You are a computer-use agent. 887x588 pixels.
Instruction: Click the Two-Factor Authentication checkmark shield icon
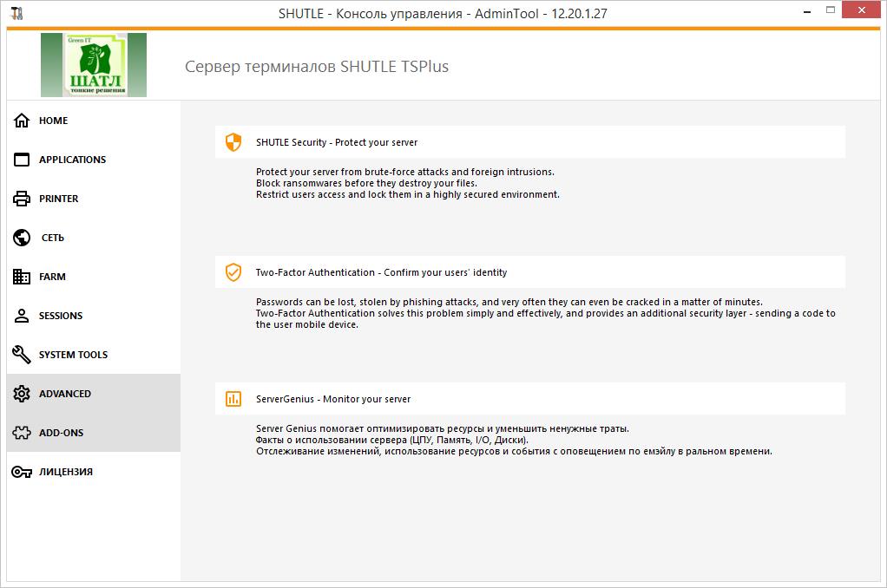(x=233, y=272)
